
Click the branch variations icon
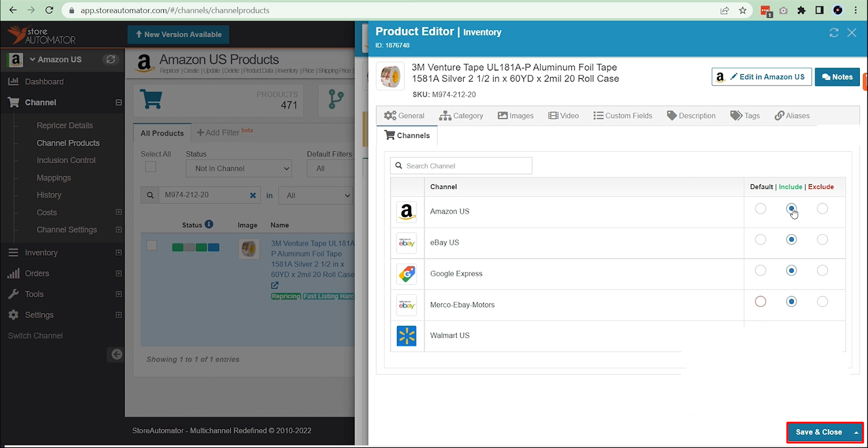click(x=336, y=99)
